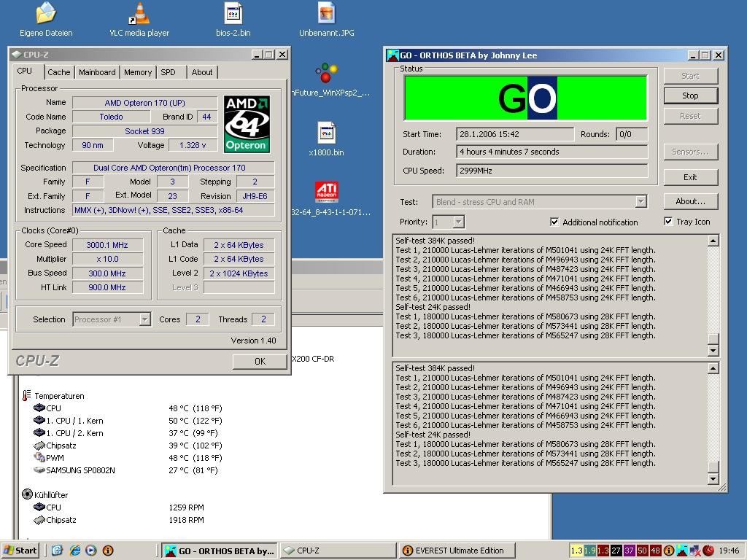Click the Duration field in ORTHOS
This screenshot has width=747, height=560.
551,152
